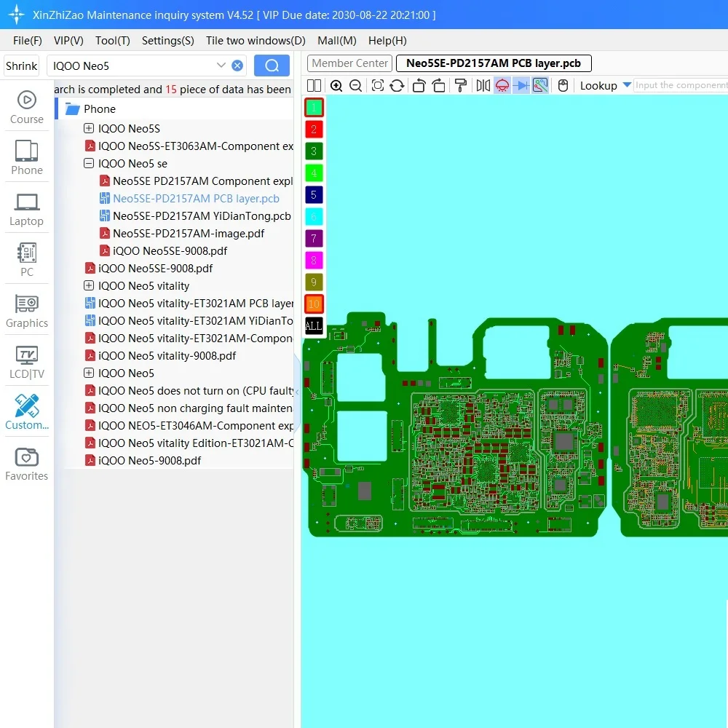Select the zoom in magnifier tool

point(336,85)
